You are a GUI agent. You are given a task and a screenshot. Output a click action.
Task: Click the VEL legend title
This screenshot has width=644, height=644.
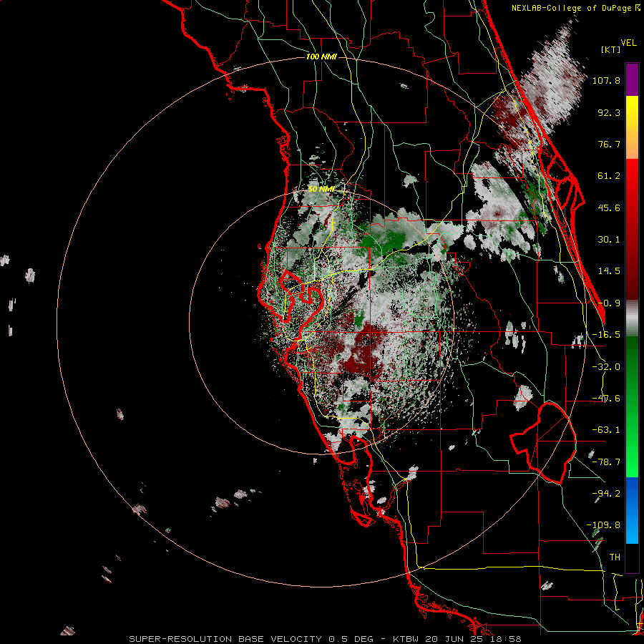[628, 43]
